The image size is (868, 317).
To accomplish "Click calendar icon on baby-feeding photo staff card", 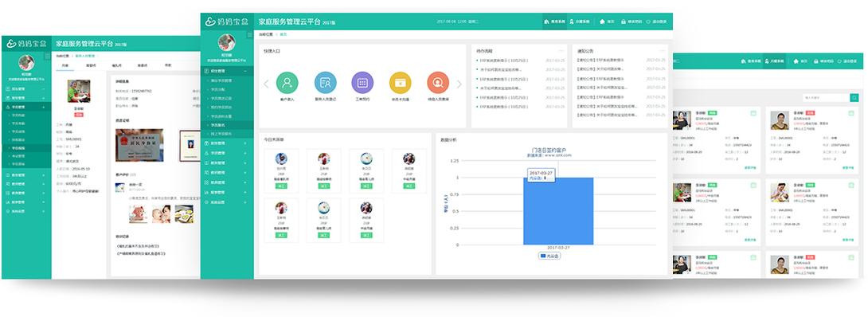I will [850, 186].
